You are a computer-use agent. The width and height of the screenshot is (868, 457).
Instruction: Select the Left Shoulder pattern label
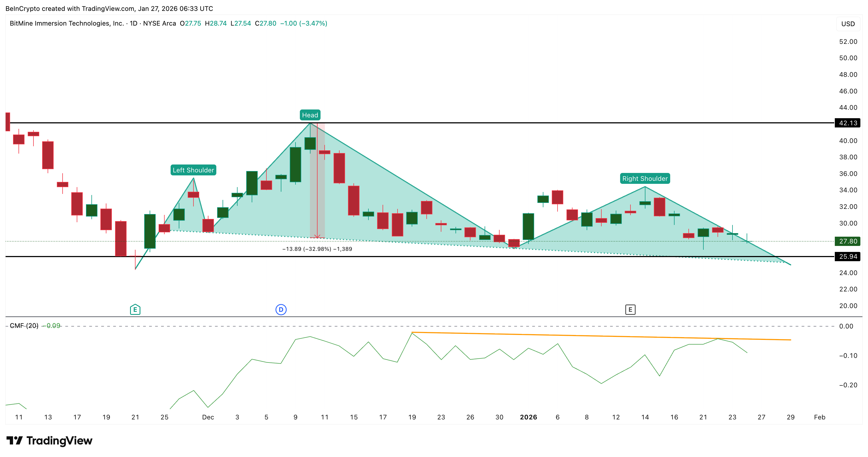point(193,170)
